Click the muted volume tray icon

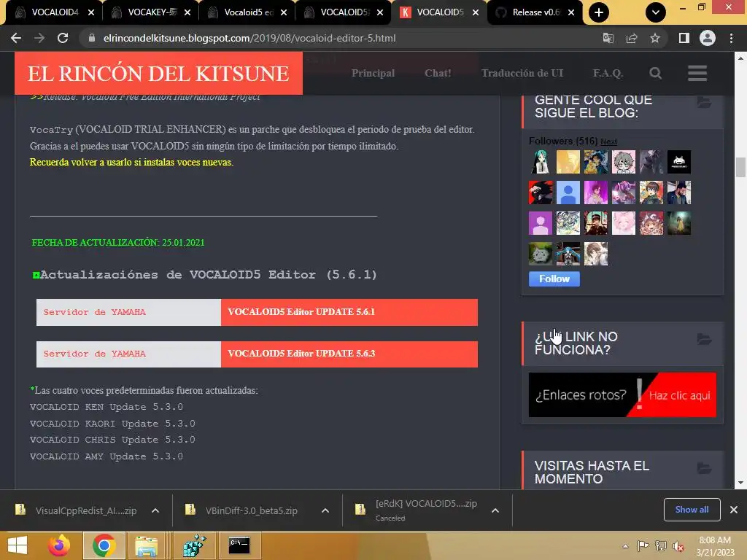click(678, 546)
